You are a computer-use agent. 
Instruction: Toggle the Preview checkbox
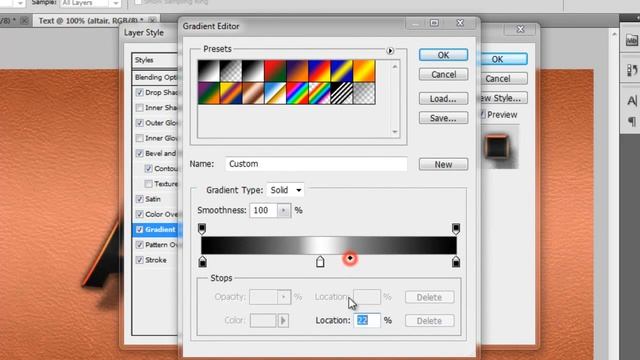(482, 115)
